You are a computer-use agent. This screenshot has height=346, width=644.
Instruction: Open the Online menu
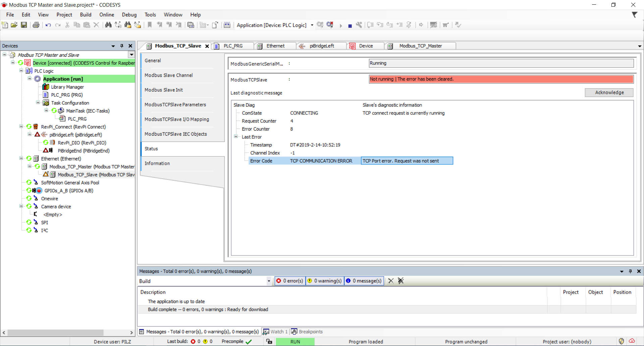click(x=107, y=15)
